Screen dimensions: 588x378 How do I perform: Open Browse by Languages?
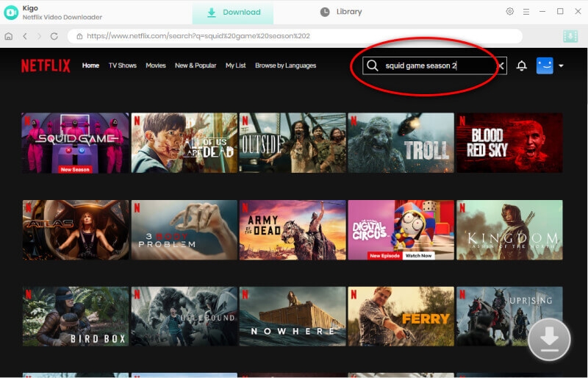click(285, 65)
